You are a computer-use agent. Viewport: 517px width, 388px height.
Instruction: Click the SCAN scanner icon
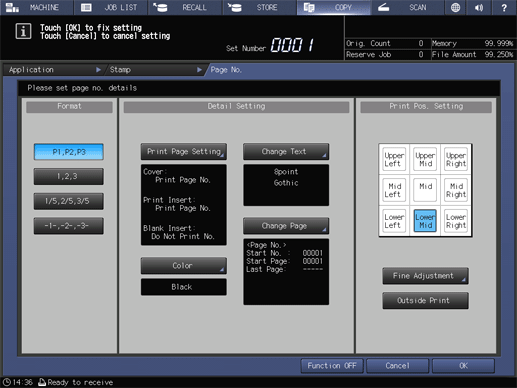point(383,7)
